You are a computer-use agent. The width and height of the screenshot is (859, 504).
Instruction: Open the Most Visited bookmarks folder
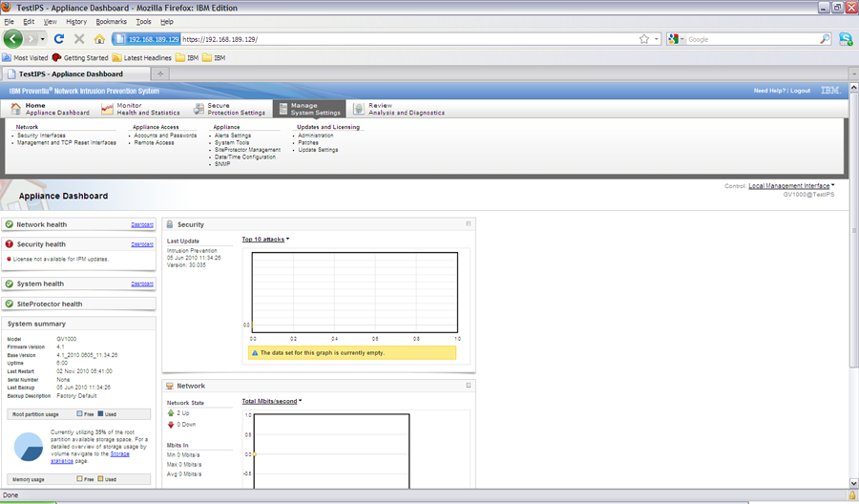coord(25,57)
